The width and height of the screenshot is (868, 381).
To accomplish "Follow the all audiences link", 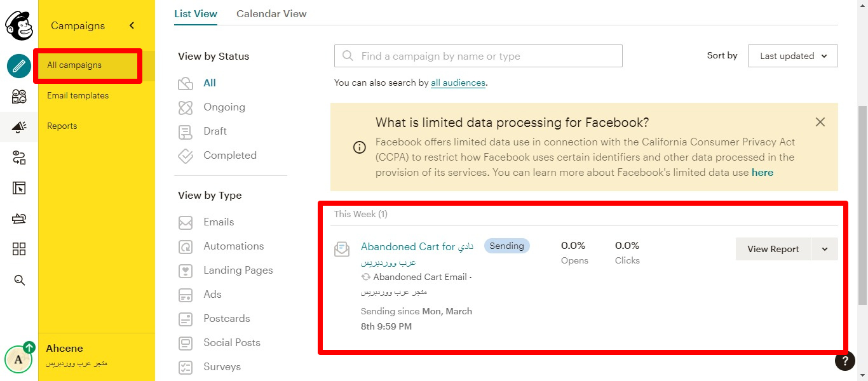I will pyautogui.click(x=458, y=83).
